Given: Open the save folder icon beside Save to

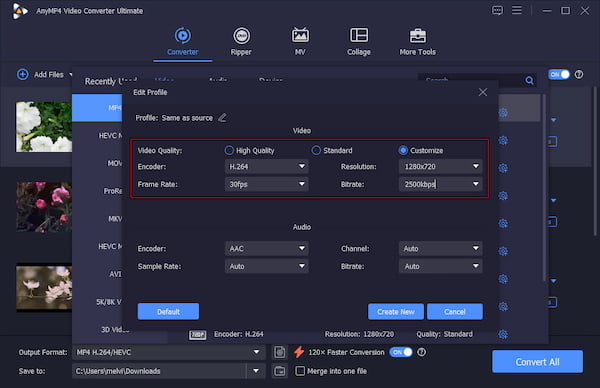Looking at the screenshot, I should [280, 371].
